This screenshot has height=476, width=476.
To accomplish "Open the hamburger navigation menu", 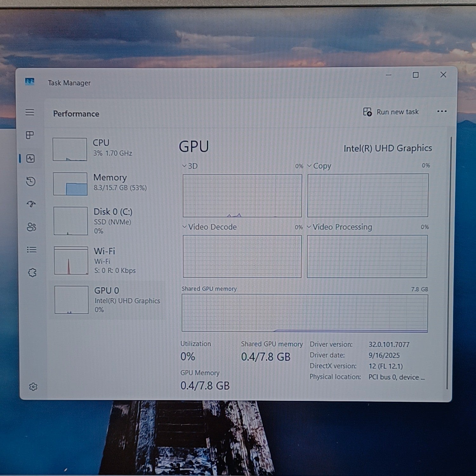I will 30,112.
